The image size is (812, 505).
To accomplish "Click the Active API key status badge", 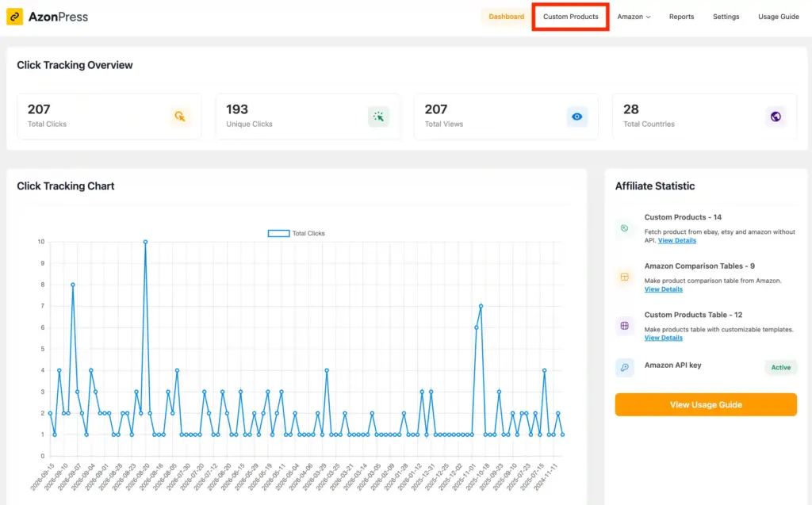I will pos(781,367).
